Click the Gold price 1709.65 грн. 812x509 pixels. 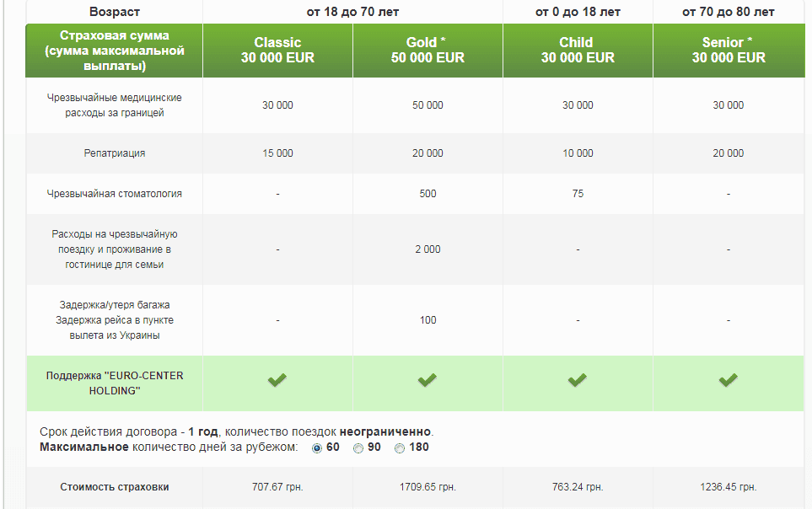pyautogui.click(x=428, y=487)
